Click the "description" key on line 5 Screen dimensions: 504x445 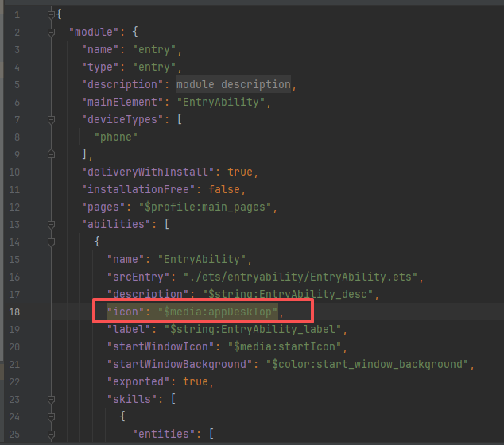click(122, 84)
